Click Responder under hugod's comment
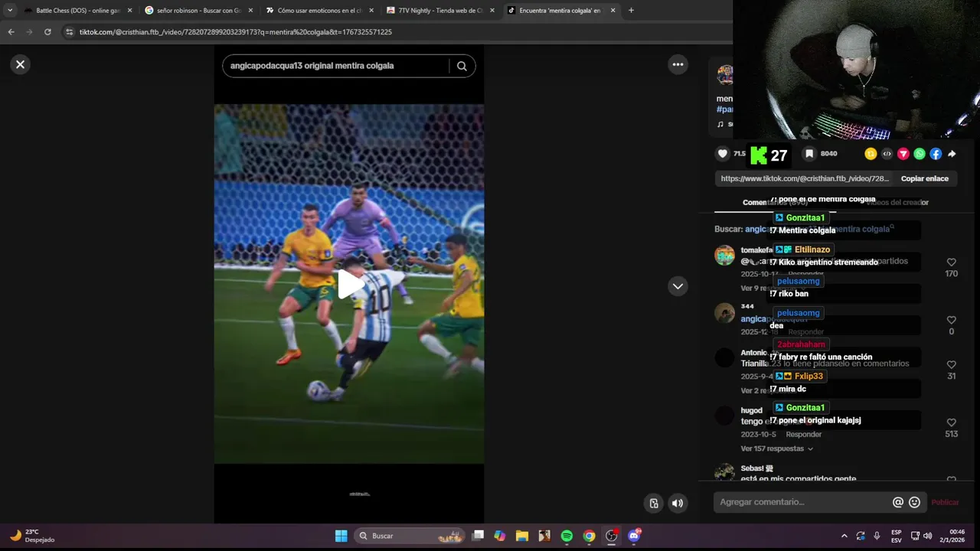Viewport: 980px width, 551px height. (x=803, y=435)
